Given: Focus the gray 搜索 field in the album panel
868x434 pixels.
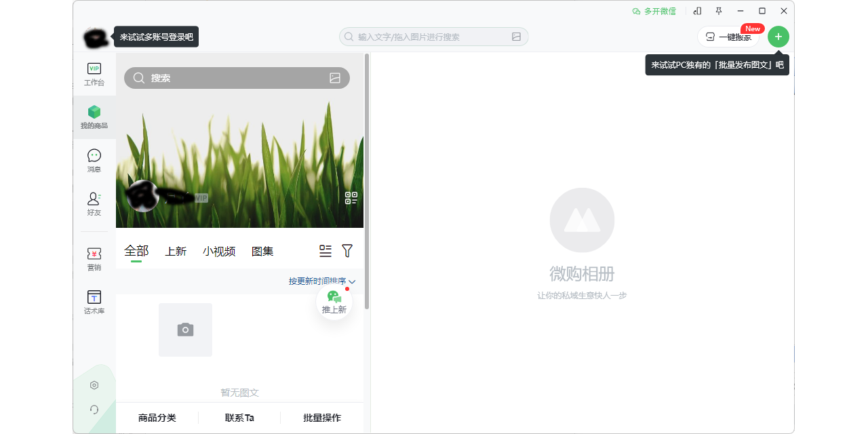Looking at the screenshot, I should (x=237, y=78).
